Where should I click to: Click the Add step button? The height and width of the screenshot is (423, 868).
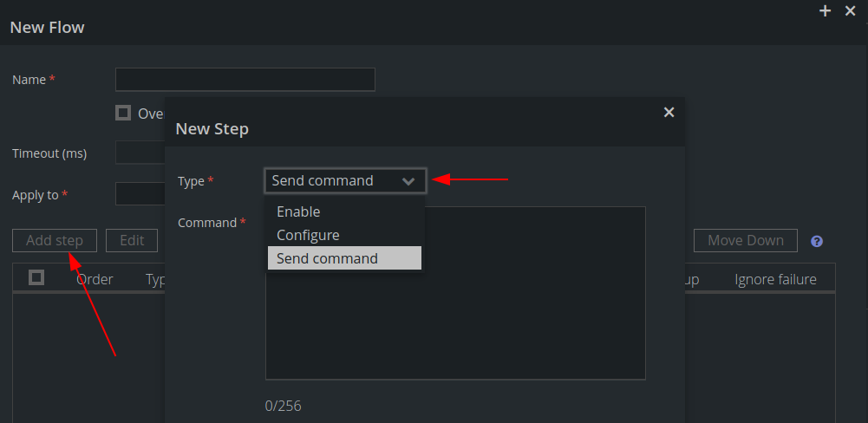[55, 240]
